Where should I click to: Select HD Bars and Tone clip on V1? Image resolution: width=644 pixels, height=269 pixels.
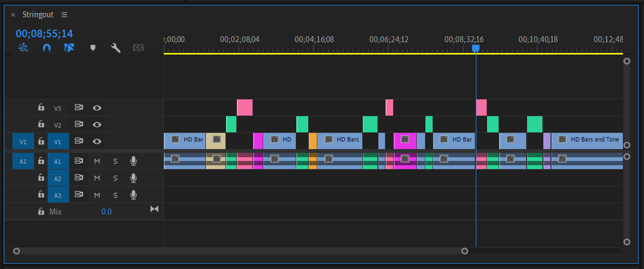pos(587,141)
